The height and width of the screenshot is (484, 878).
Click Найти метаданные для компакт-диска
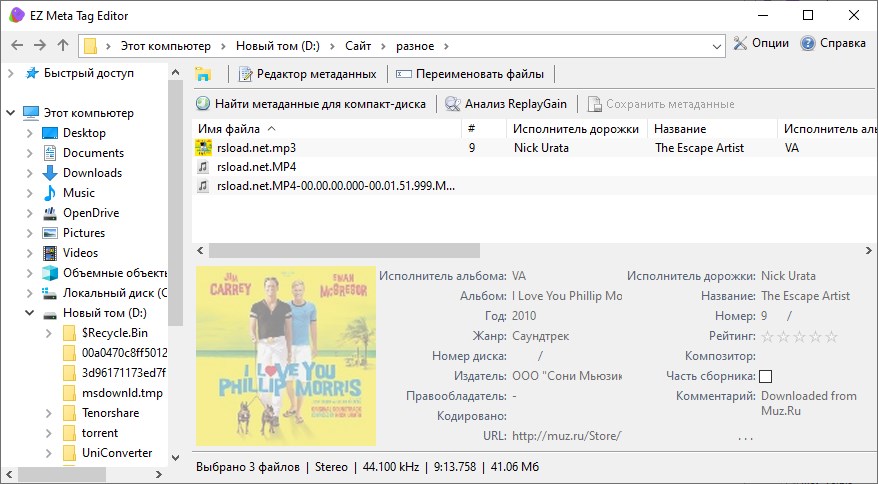click(x=311, y=104)
